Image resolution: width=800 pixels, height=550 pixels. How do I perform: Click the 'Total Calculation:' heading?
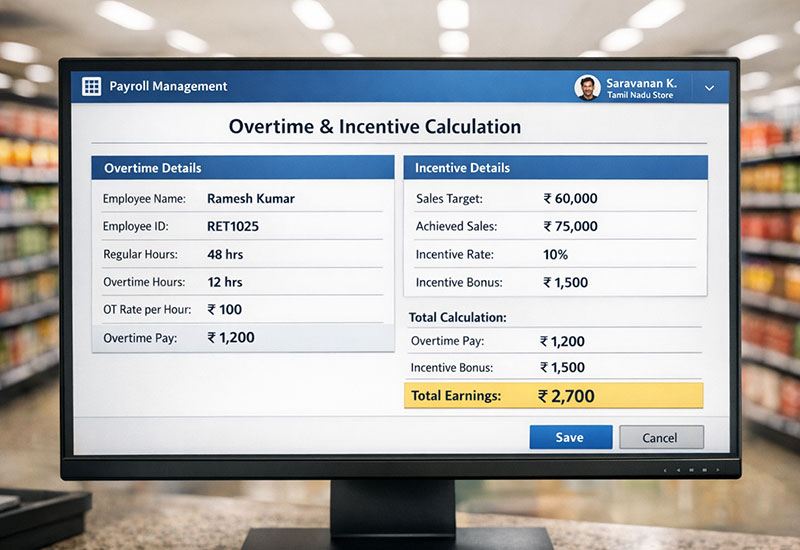[458, 317]
